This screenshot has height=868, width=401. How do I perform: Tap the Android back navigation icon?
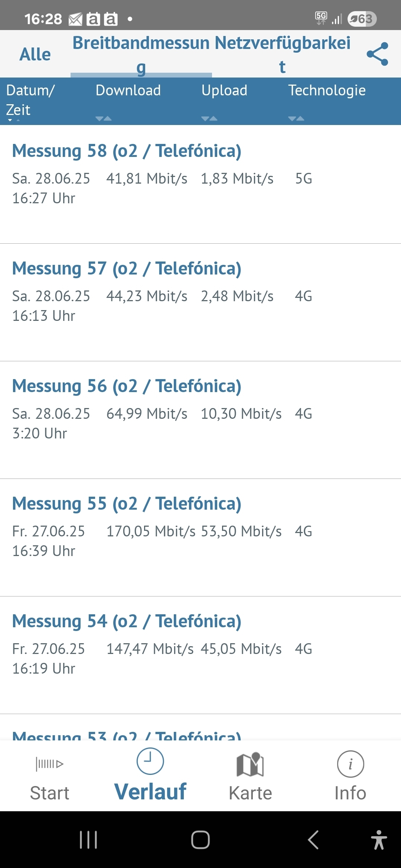click(x=313, y=840)
